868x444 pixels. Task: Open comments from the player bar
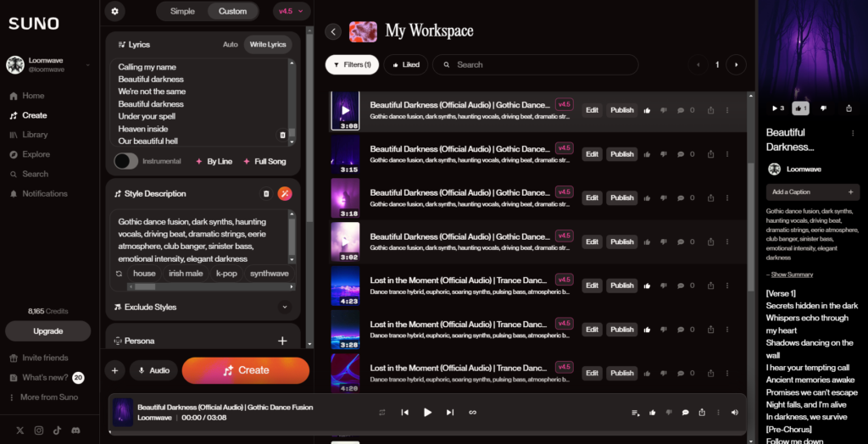[685, 413]
